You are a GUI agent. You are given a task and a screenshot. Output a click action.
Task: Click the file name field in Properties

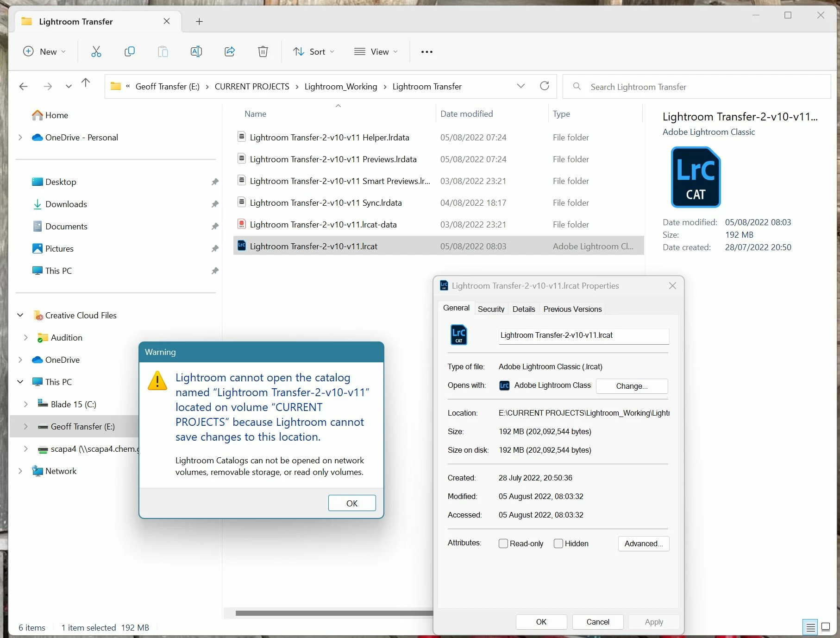[x=583, y=336]
